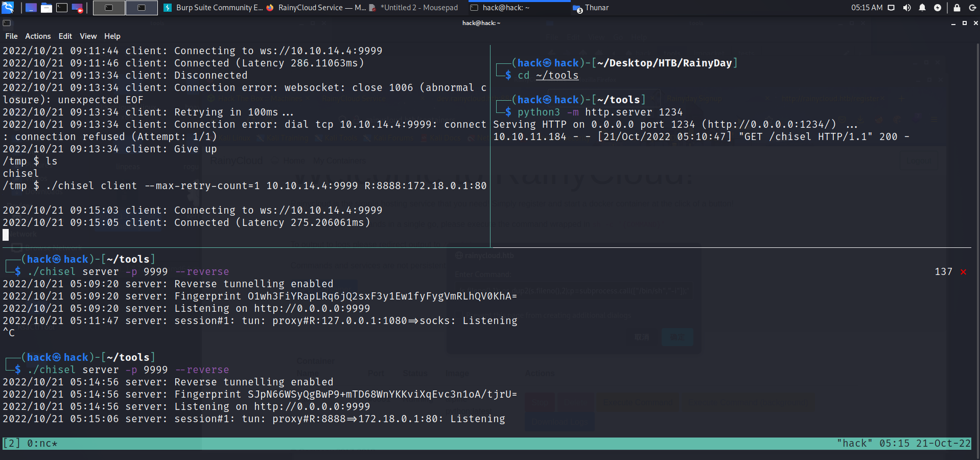This screenshot has width=980, height=460.
Task: Click the '~/tools' path in cd command
Action: click(x=557, y=76)
